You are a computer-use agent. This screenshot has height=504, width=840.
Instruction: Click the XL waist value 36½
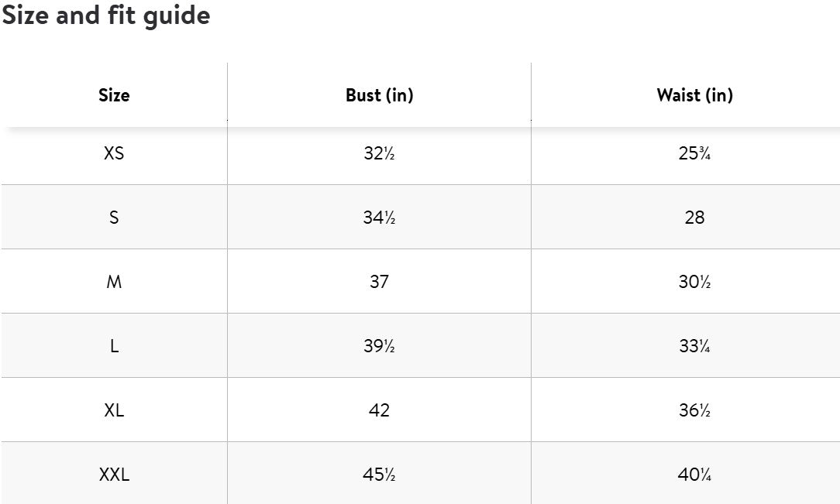(x=694, y=410)
